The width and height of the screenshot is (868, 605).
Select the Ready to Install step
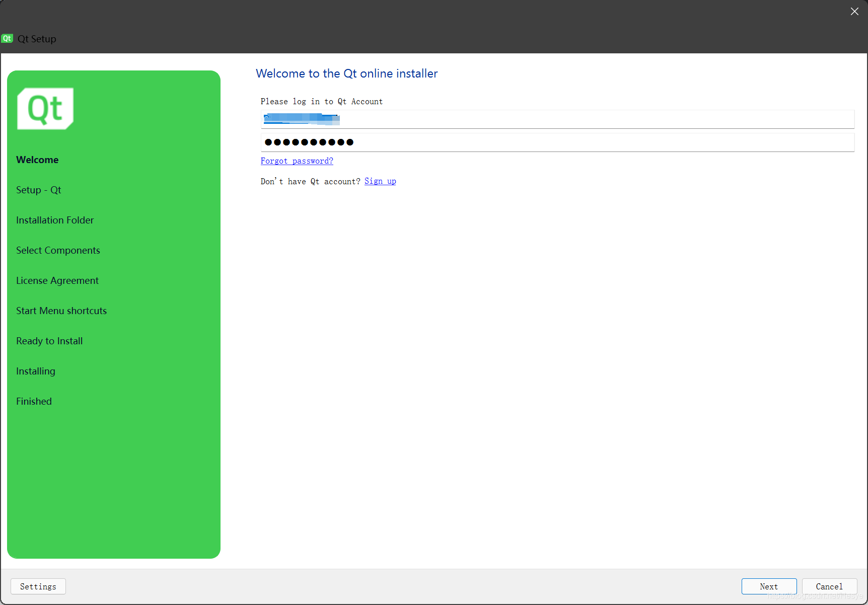point(49,341)
